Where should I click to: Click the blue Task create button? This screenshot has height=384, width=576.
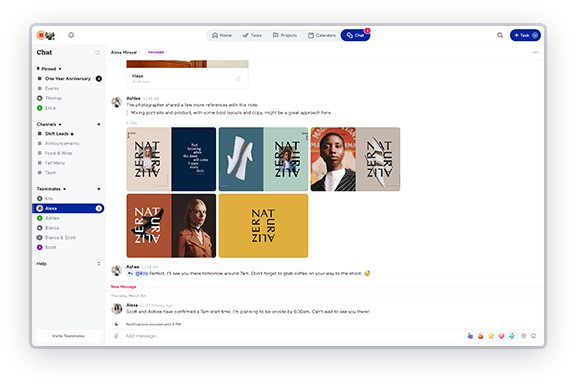(x=525, y=35)
